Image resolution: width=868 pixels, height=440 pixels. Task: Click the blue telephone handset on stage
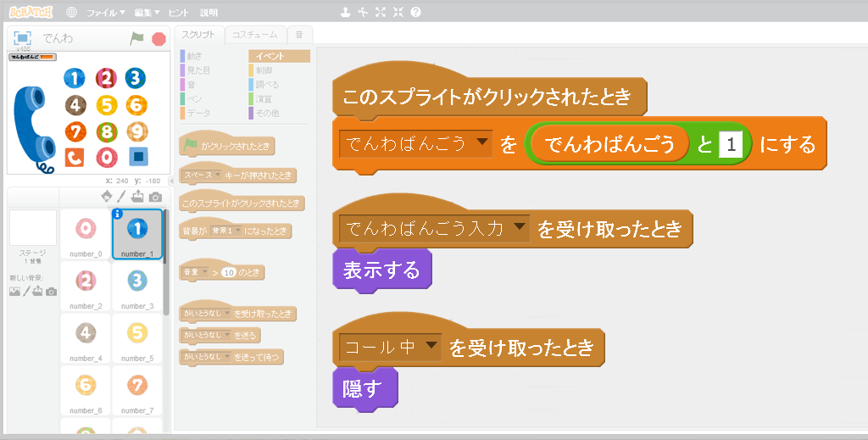coord(34,128)
